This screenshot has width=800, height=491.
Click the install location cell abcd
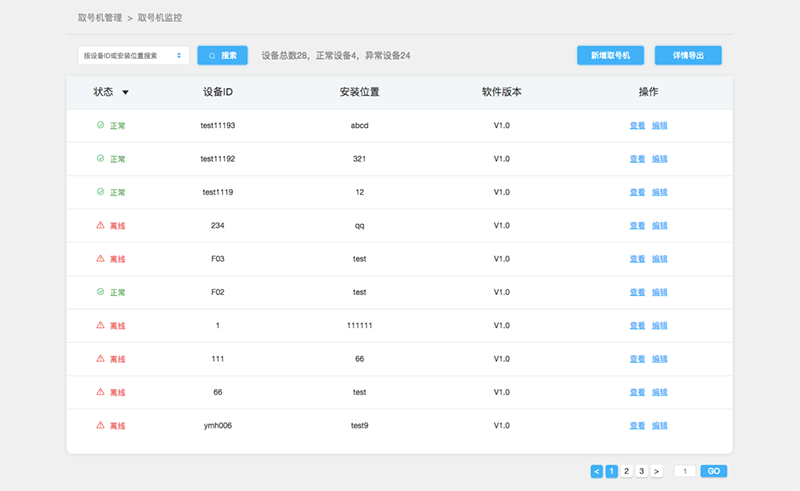[360, 126]
